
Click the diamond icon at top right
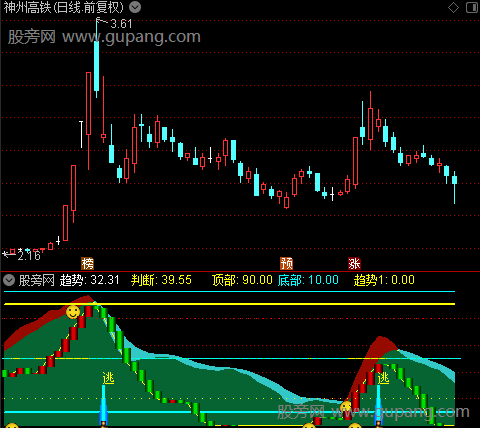(x=453, y=7)
